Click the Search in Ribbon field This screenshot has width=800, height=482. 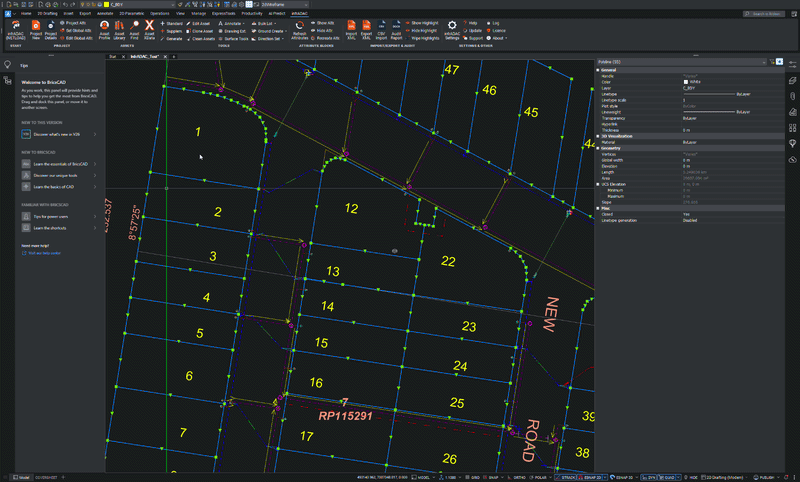click(764, 14)
